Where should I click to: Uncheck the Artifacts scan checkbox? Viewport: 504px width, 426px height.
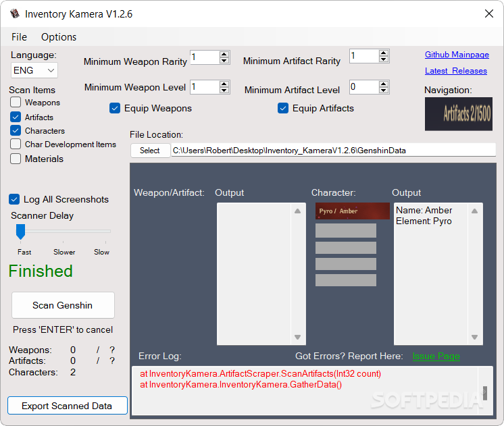click(16, 117)
